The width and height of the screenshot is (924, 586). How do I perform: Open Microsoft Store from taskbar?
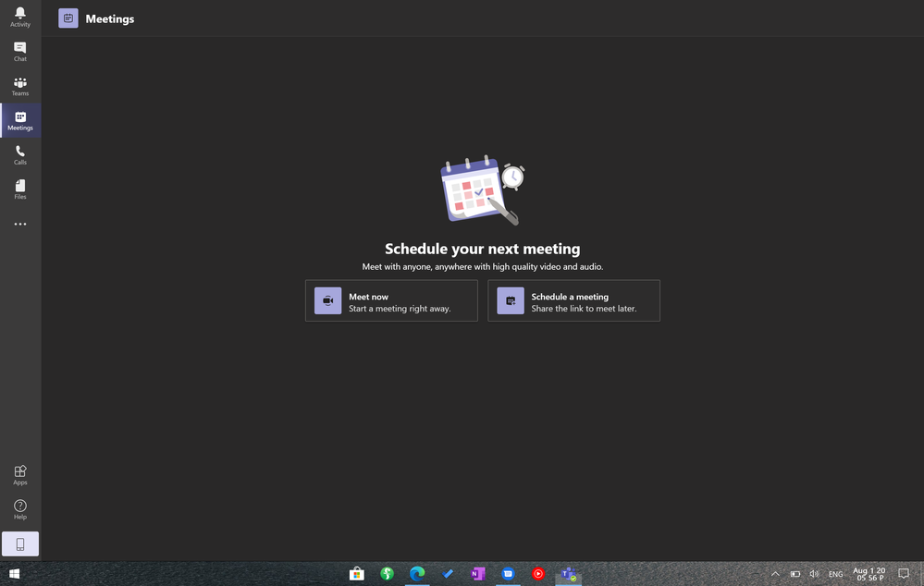coord(356,574)
